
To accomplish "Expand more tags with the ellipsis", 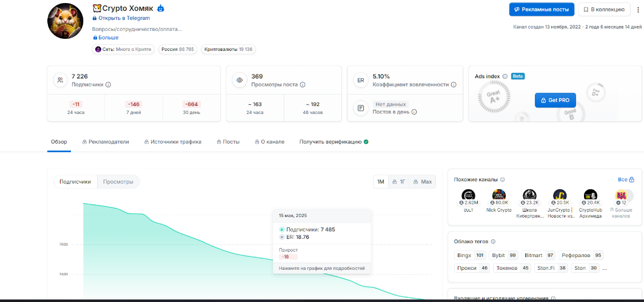I will tap(605, 269).
